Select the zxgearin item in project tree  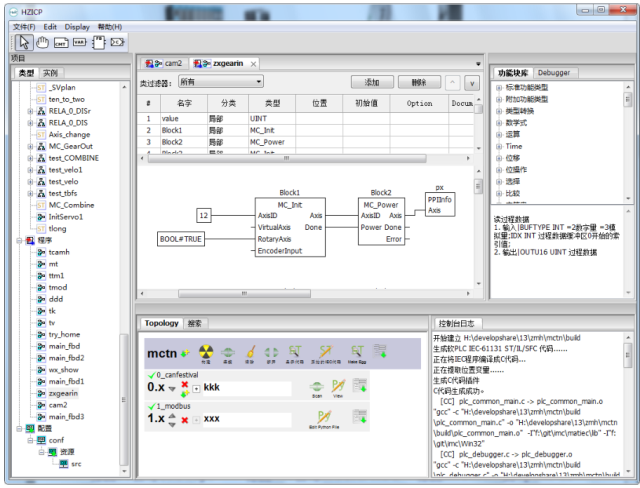[x=64, y=394]
